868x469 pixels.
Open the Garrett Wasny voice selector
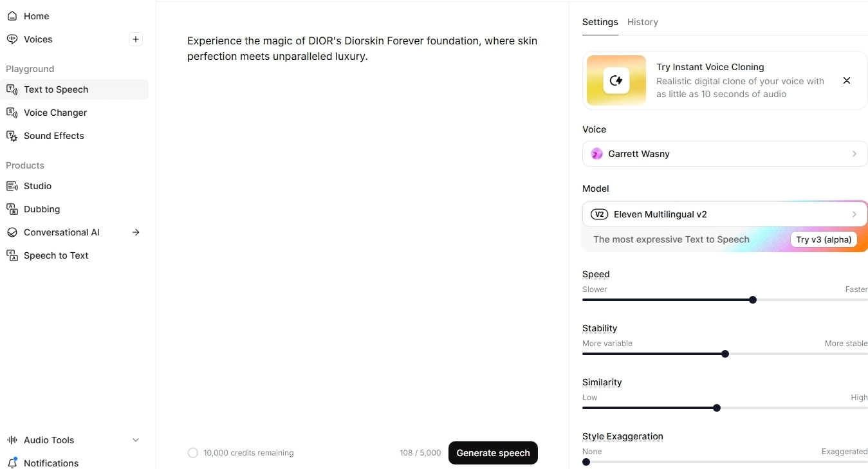tap(724, 154)
